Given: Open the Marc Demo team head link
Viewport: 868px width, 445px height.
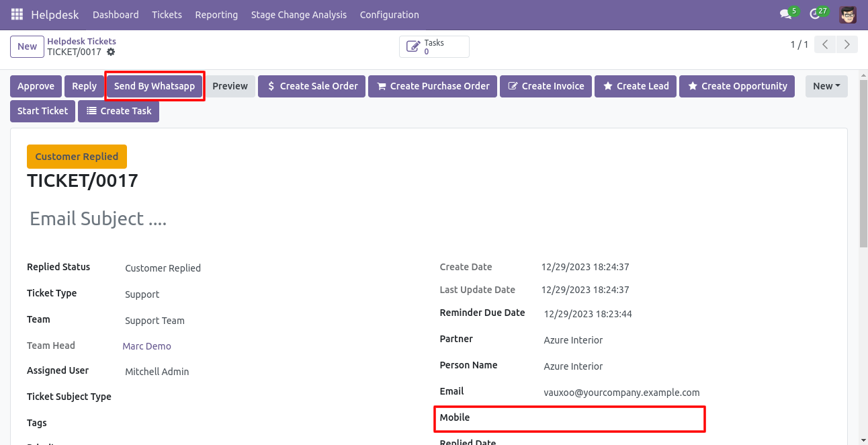Looking at the screenshot, I should [146, 346].
